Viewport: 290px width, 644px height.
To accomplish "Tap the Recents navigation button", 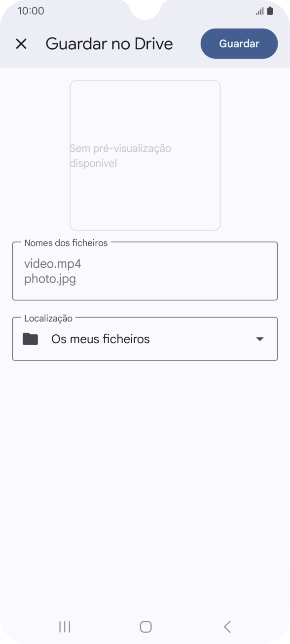I will pyautogui.click(x=64, y=627).
